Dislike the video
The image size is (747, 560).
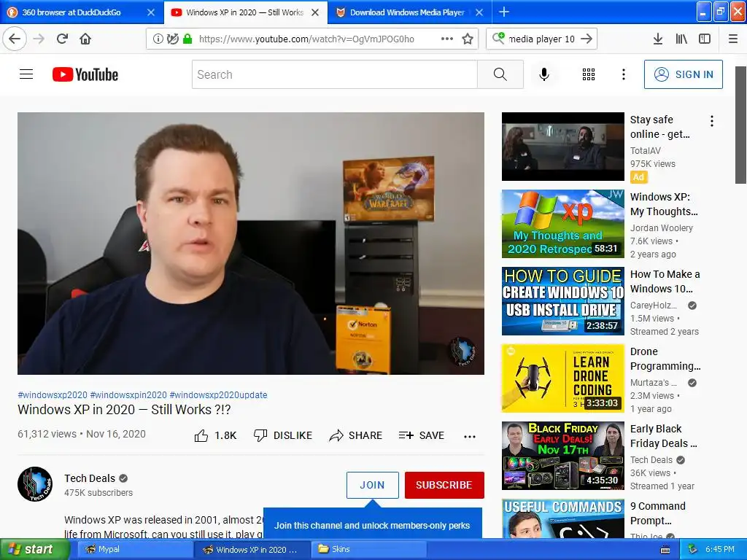[283, 435]
